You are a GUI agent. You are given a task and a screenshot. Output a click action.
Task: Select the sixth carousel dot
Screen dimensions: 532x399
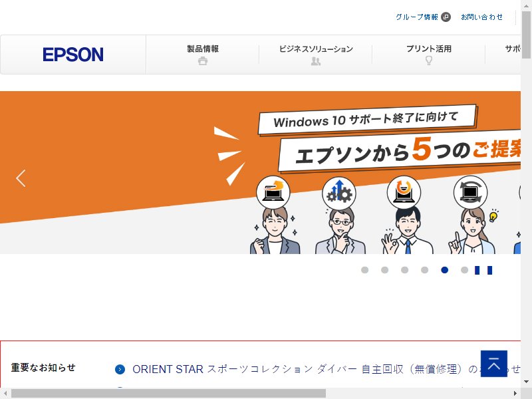coord(464,270)
